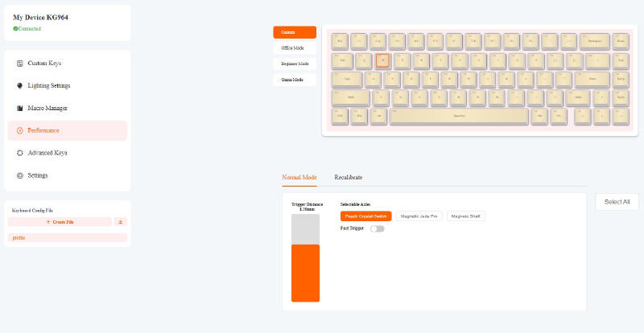Image resolution: width=644 pixels, height=333 pixels.
Task: Switch to the Recalibrate tab
Action: tap(349, 178)
